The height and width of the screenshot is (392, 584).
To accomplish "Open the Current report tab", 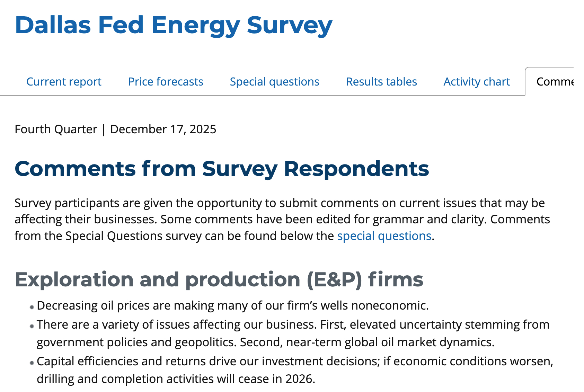I will point(64,82).
